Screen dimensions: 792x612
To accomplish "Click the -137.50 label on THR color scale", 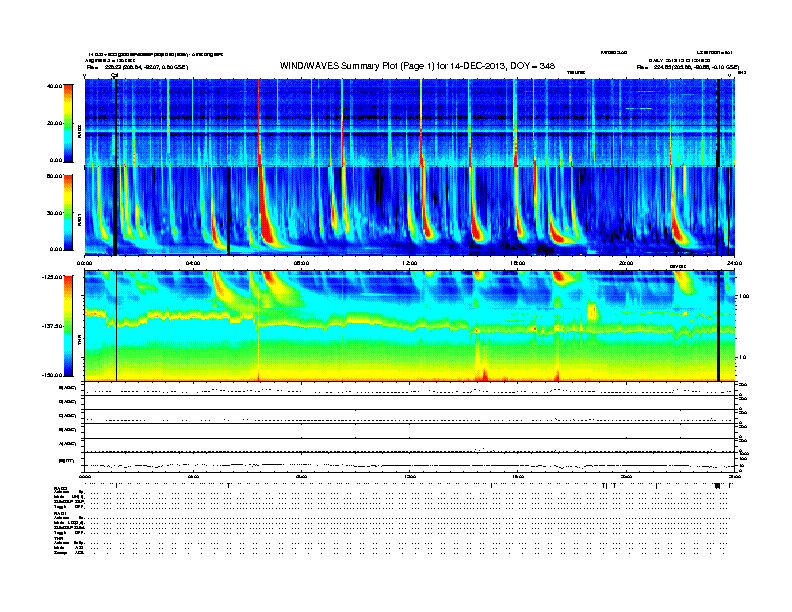I will point(52,326).
